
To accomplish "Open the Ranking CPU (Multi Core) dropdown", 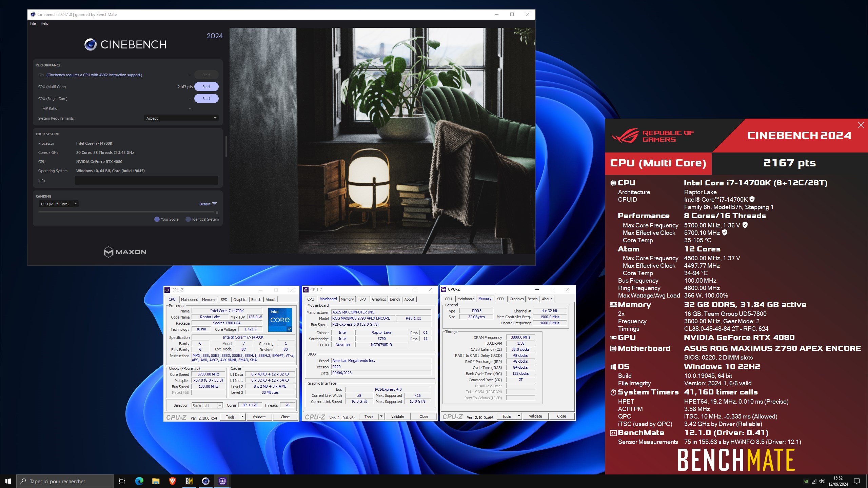I will point(59,204).
